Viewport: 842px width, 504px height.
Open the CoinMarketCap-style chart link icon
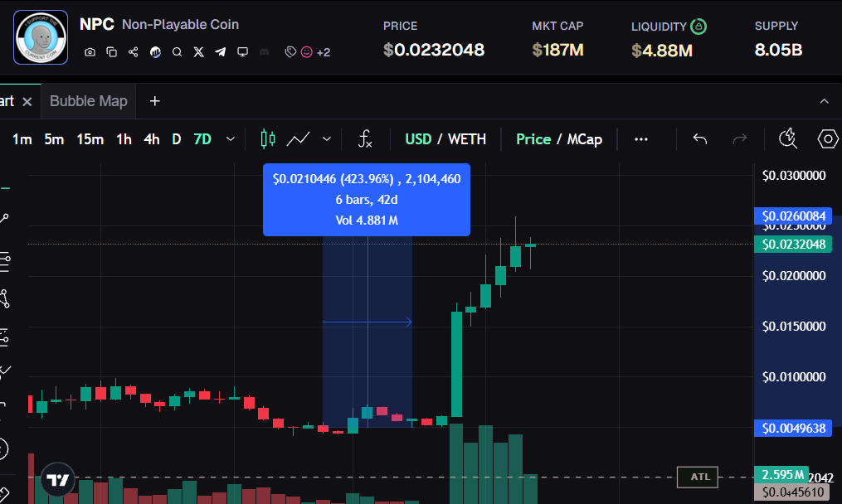pyautogui.click(x=155, y=52)
